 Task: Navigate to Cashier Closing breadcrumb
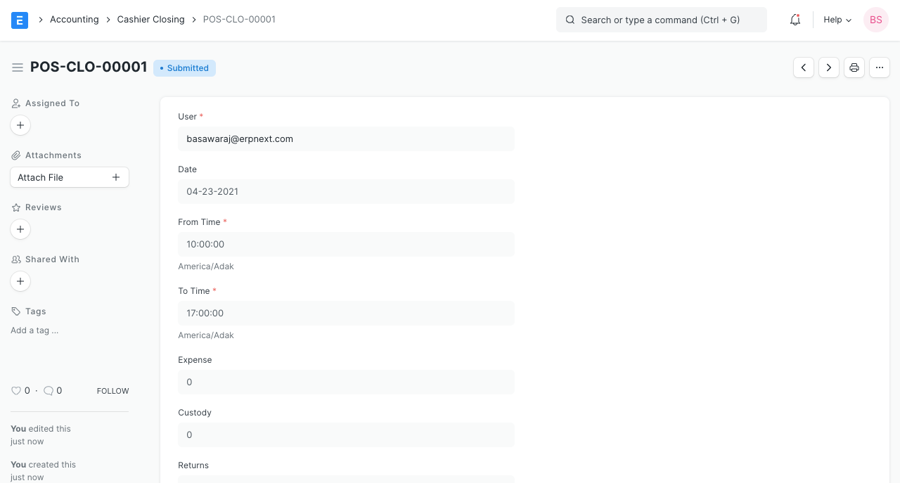pos(150,20)
